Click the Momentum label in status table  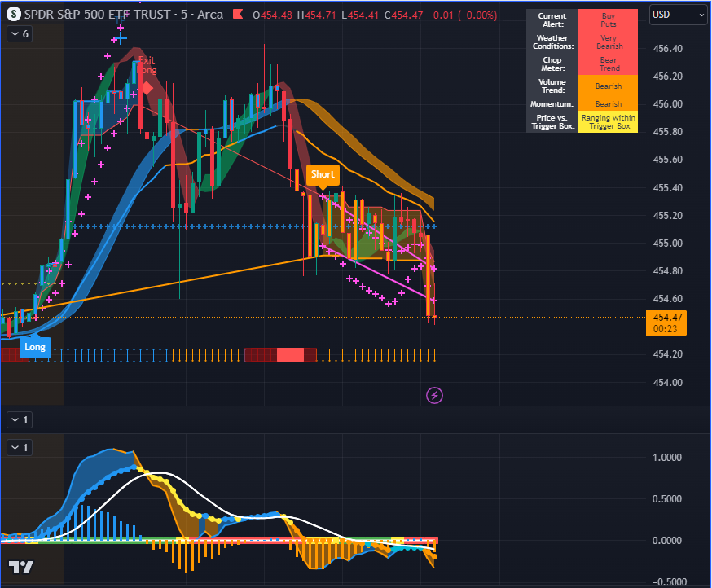[x=552, y=104]
